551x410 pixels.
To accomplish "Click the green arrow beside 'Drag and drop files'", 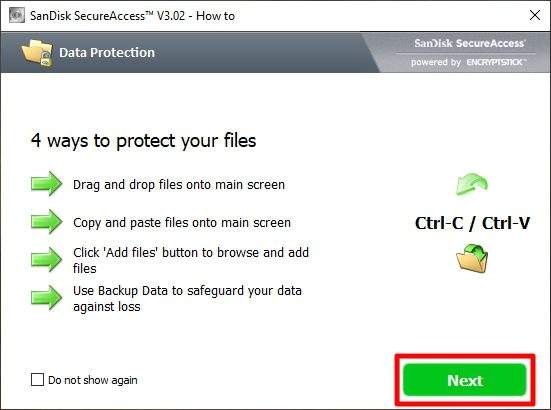I will (46, 183).
